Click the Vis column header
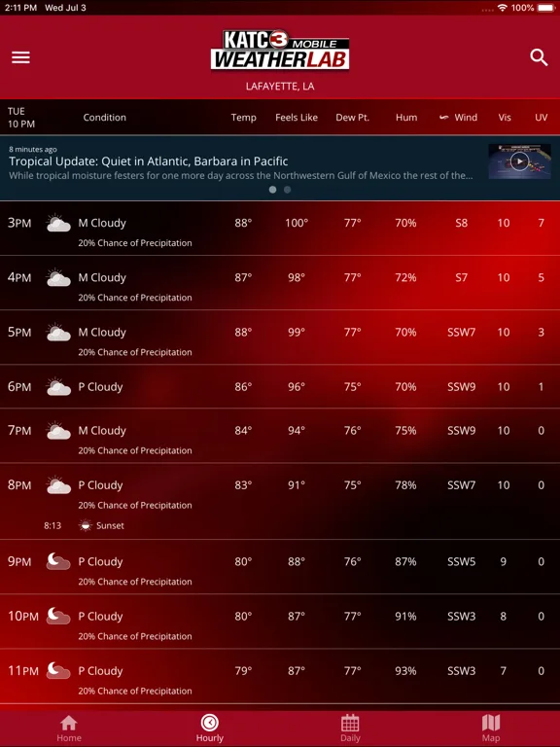 click(505, 117)
